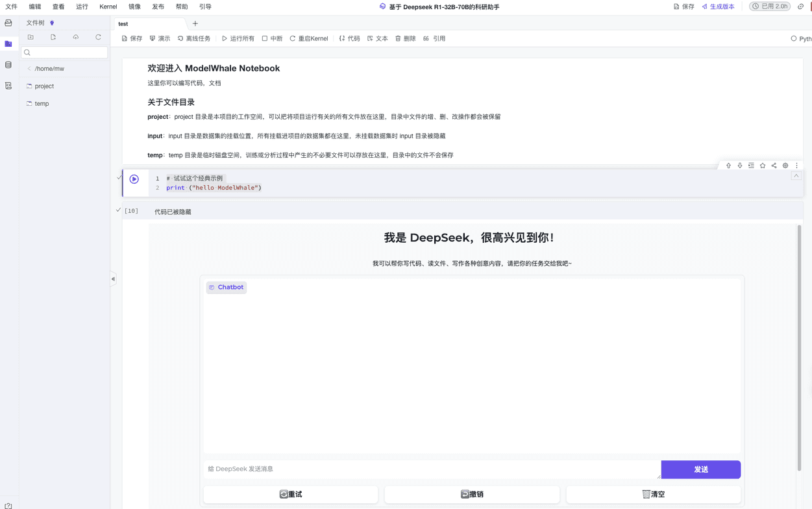Image resolution: width=812 pixels, height=509 pixels.
Task: Focus the file tree search field
Action: [64, 53]
